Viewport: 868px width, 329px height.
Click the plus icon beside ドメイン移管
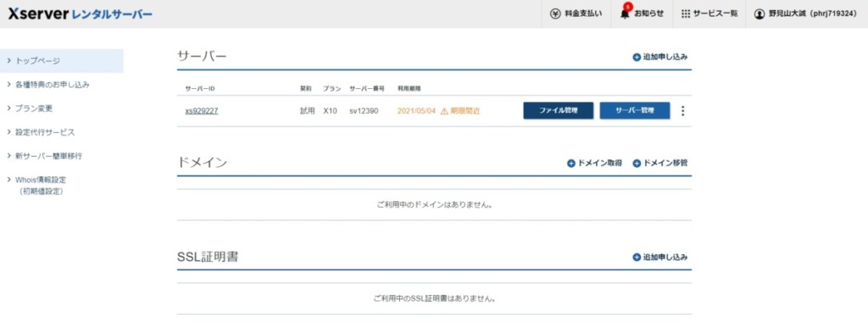click(637, 164)
